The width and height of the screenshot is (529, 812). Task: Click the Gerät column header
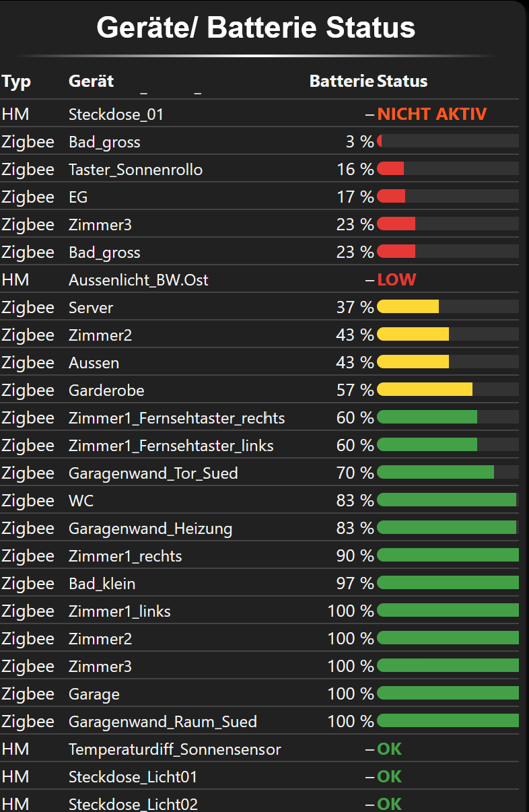[x=91, y=81]
